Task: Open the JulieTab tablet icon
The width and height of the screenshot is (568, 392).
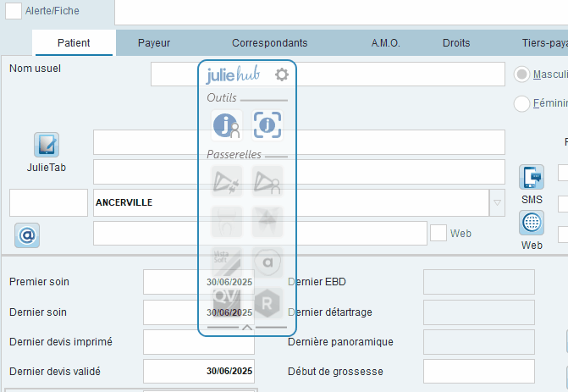Action: click(47, 145)
